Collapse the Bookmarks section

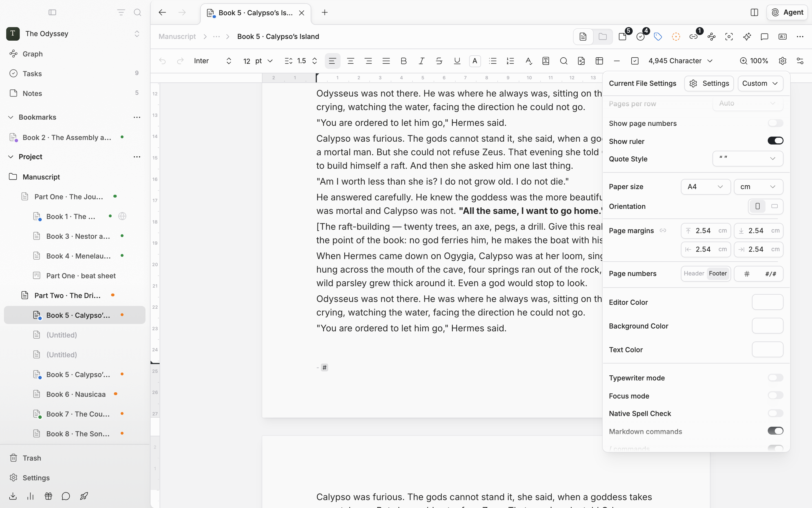11,117
